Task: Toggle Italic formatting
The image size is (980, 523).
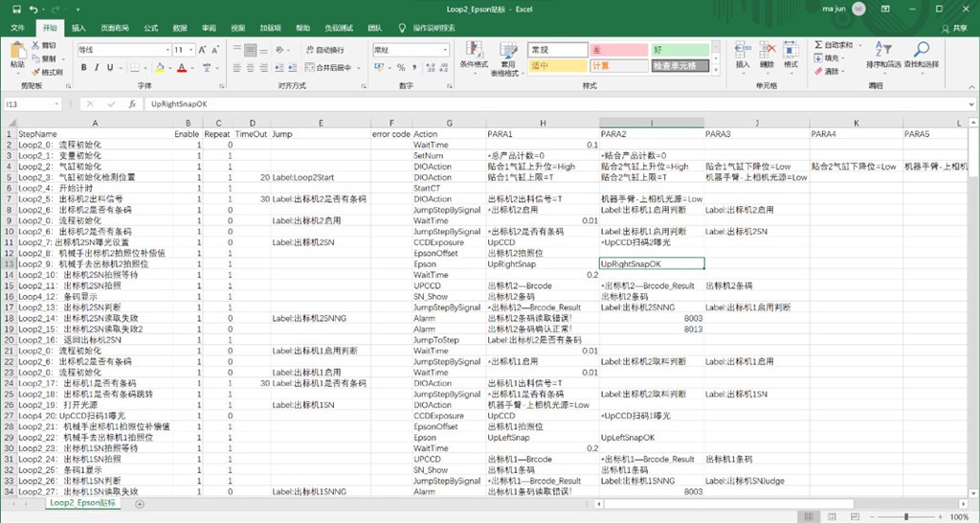Action: point(97,68)
